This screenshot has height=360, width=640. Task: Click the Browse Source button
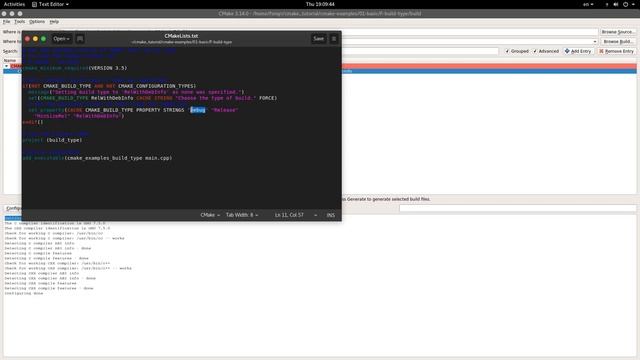[x=618, y=32]
